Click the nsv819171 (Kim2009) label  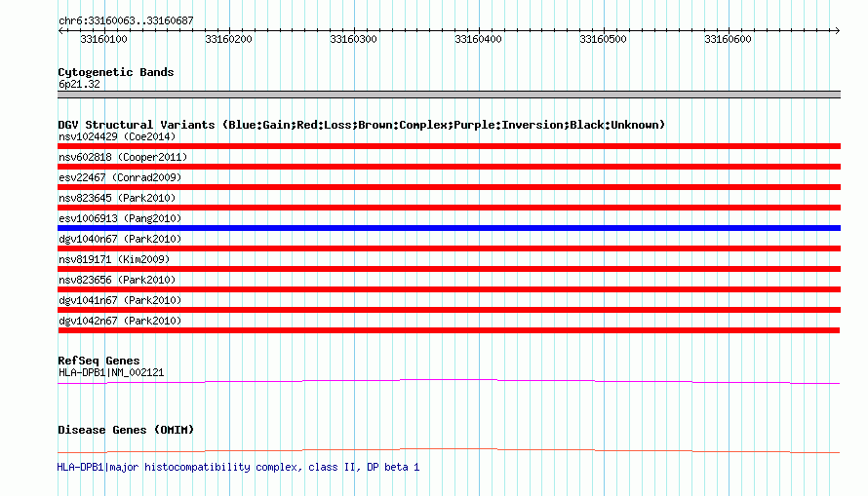[114, 259]
